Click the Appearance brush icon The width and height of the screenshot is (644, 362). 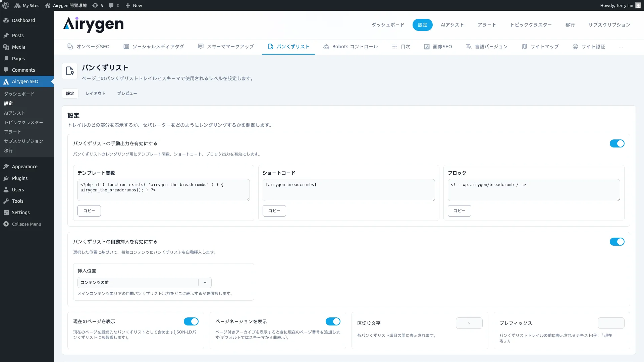[6, 167]
